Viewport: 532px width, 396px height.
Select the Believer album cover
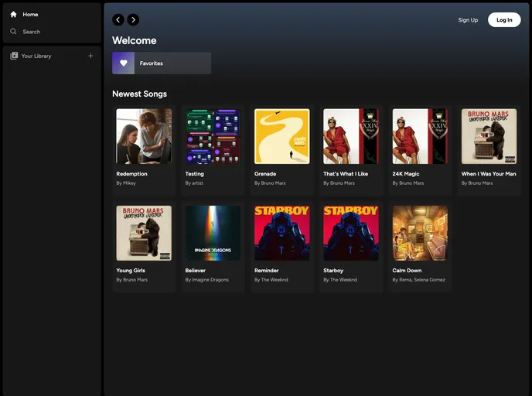tap(213, 233)
